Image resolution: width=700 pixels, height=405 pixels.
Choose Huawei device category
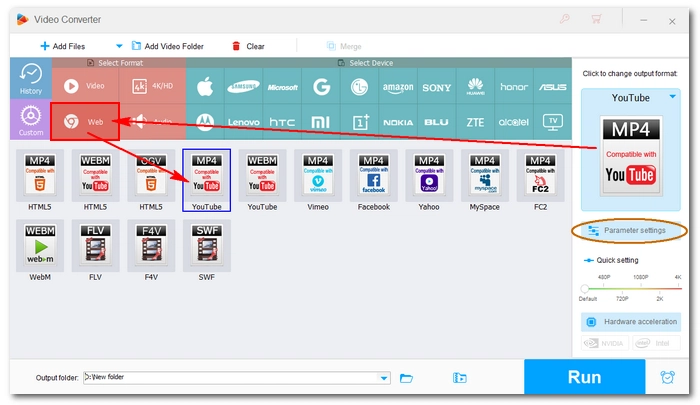coord(475,87)
